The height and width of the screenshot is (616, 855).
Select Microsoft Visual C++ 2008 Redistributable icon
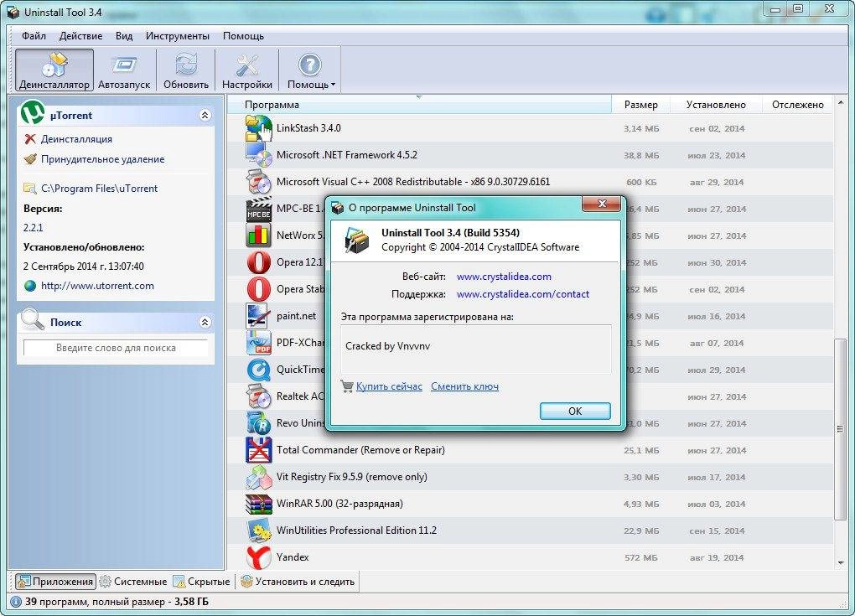258,182
